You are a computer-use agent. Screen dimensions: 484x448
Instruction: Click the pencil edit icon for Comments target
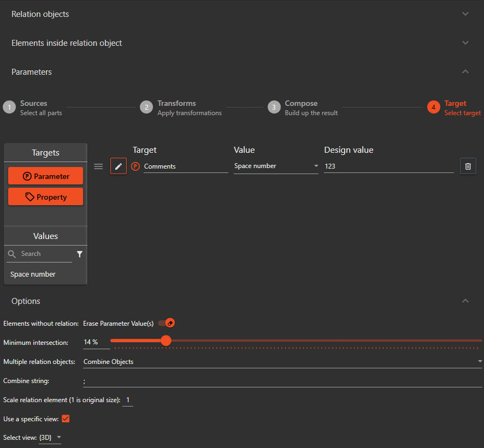[x=119, y=166]
